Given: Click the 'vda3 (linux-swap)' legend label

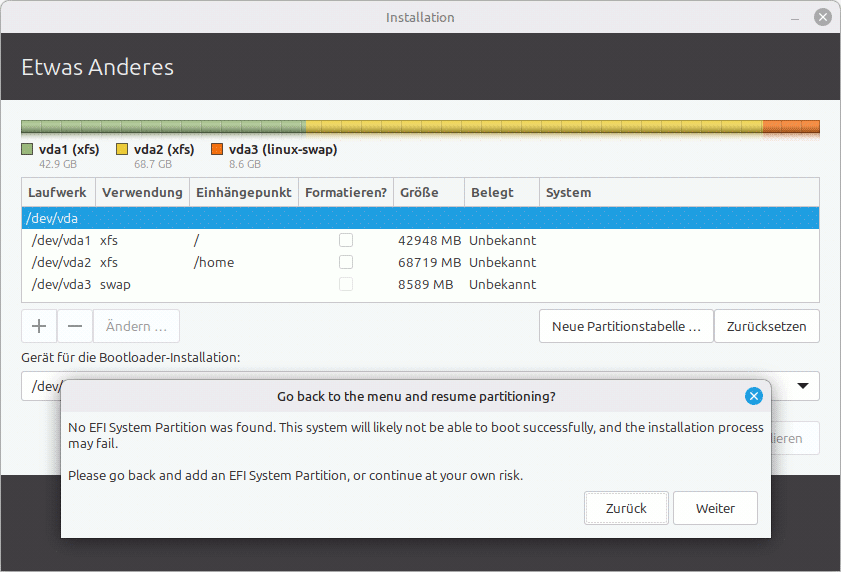Looking at the screenshot, I should pyautogui.click(x=283, y=149).
